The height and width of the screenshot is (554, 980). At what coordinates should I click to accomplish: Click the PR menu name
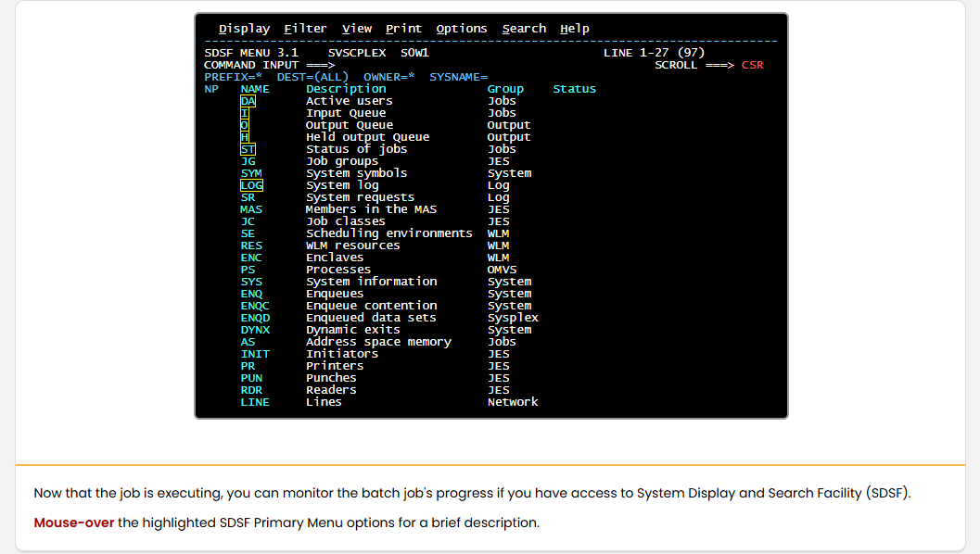click(248, 366)
